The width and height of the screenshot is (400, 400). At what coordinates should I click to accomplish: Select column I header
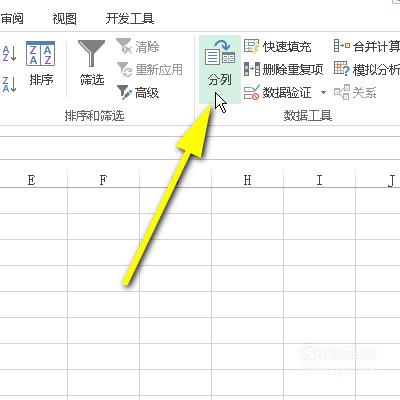coord(319,180)
